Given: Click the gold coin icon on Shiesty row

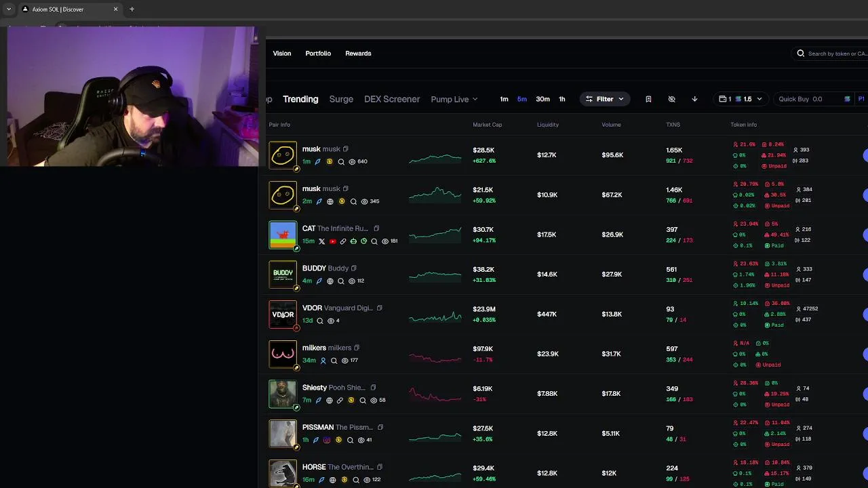Looking at the screenshot, I should click(351, 400).
